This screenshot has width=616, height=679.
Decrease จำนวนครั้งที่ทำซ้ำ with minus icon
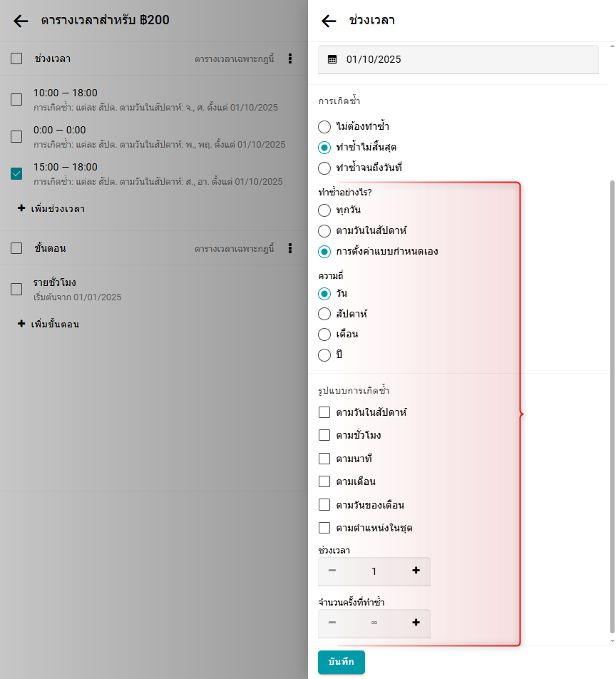tap(332, 623)
